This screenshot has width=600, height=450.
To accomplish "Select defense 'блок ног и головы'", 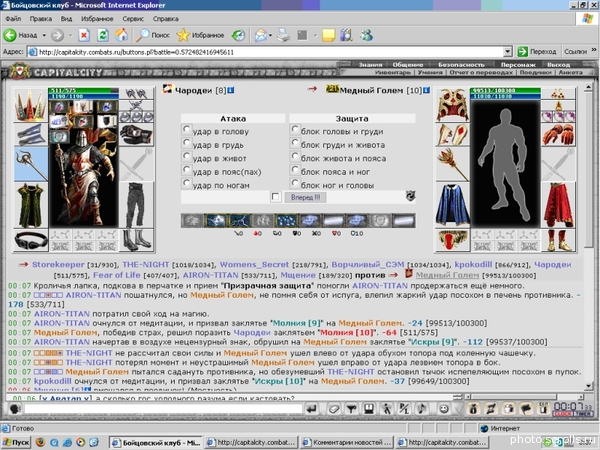I will [x=294, y=183].
